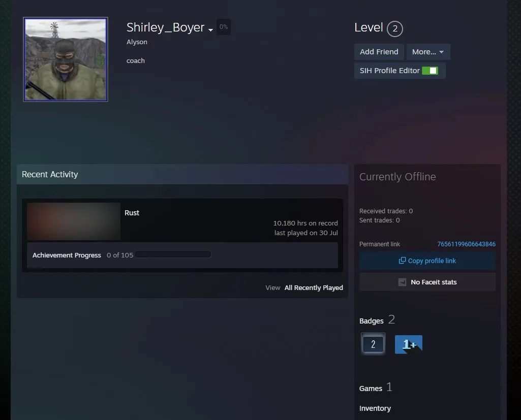Click the No Faceit stats button
Screen dimensions: 521x420
tap(427, 282)
